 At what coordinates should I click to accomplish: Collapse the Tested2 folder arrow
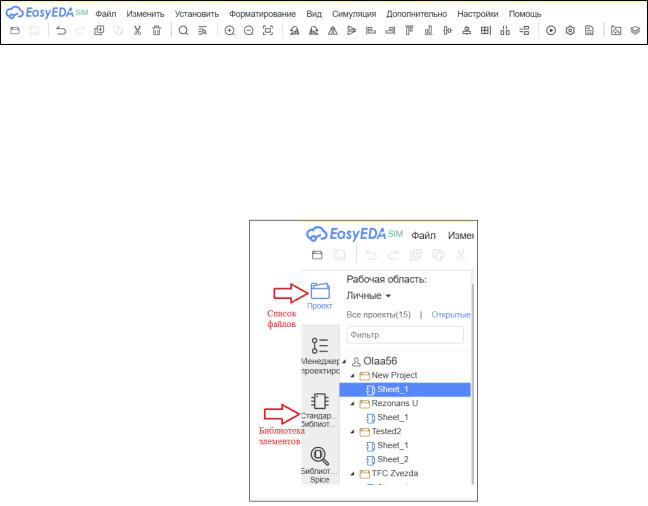(353, 432)
